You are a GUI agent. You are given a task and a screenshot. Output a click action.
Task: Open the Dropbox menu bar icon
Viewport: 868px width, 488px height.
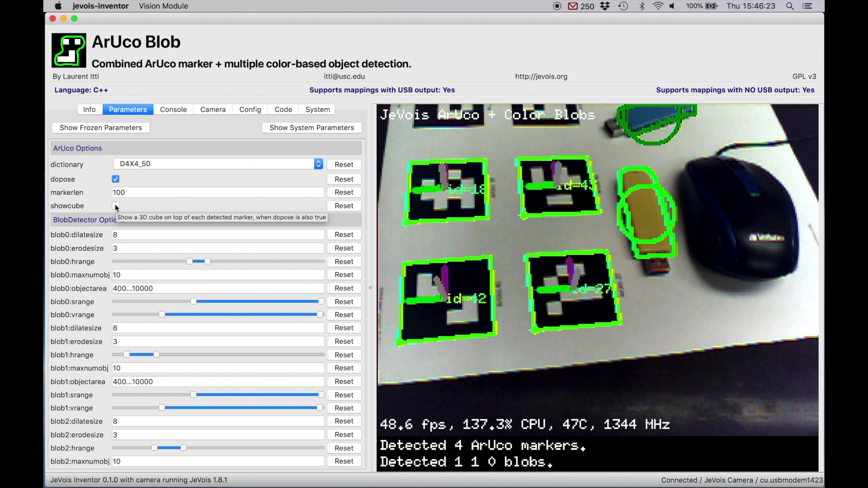click(x=605, y=6)
